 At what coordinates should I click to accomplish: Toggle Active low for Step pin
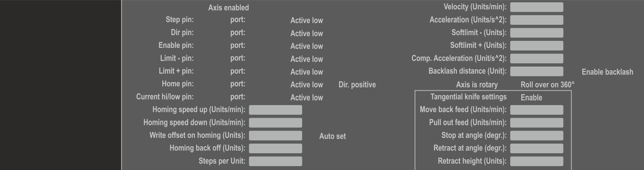[306, 20]
